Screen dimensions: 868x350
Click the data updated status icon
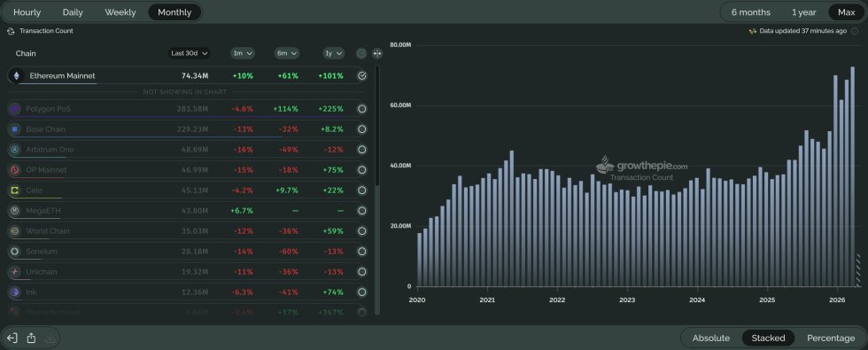click(x=752, y=31)
